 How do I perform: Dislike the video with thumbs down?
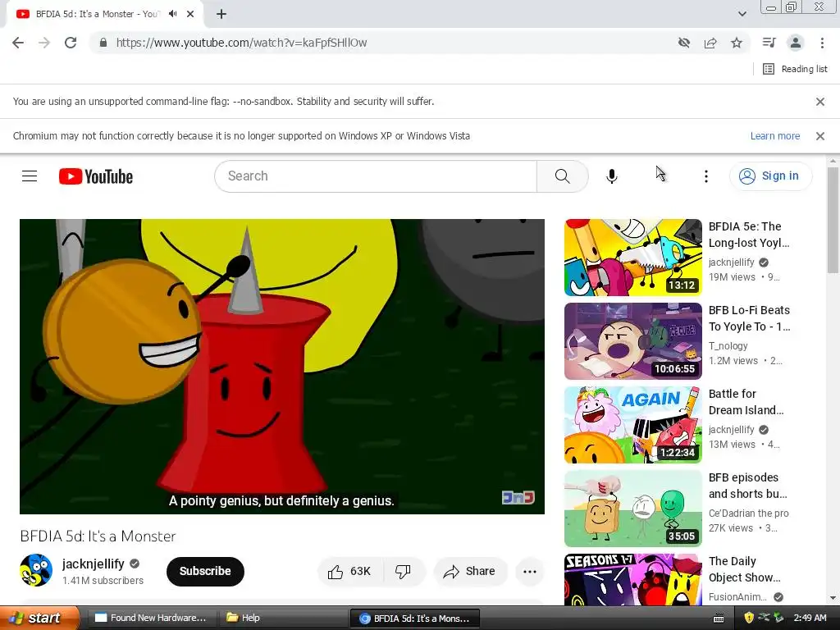(404, 572)
